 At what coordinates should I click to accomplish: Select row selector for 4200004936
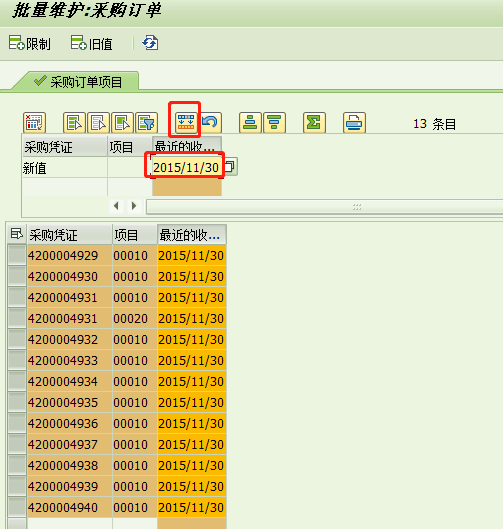[17, 423]
